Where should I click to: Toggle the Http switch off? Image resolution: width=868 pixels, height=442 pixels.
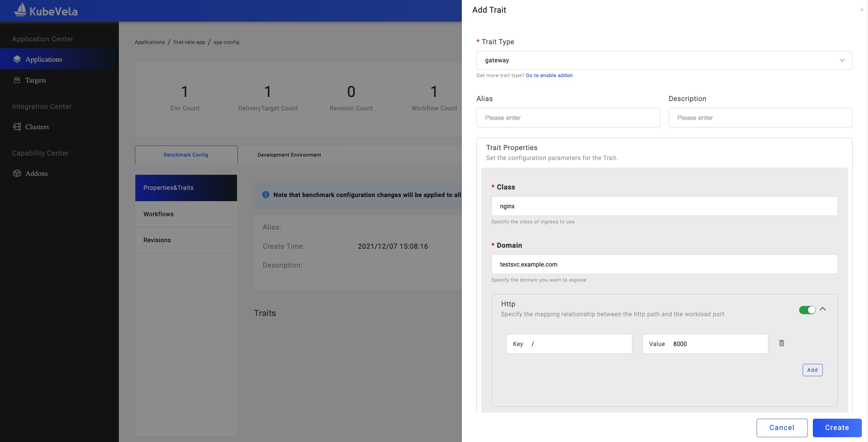[x=807, y=310]
